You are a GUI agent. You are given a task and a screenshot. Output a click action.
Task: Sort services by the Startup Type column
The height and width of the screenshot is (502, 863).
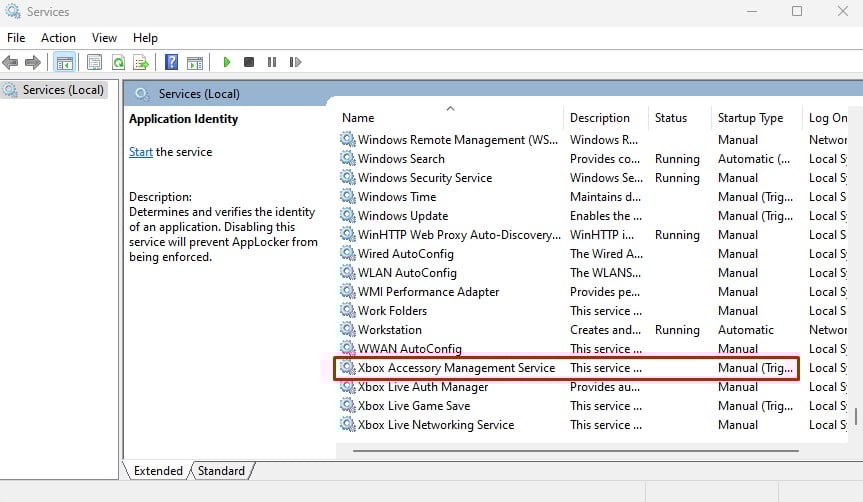750,118
